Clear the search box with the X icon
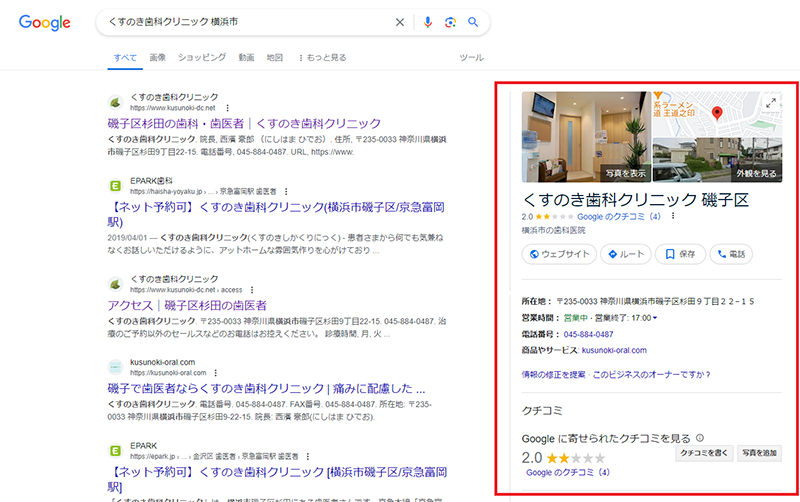The width and height of the screenshot is (800, 502). 400,22
